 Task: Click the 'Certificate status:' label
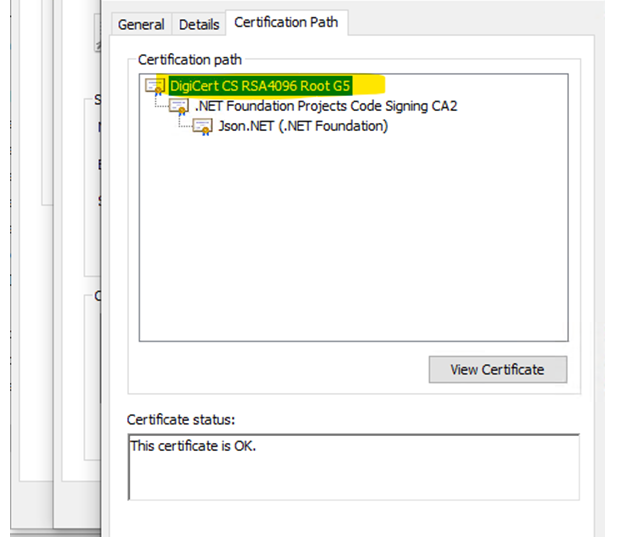181,420
